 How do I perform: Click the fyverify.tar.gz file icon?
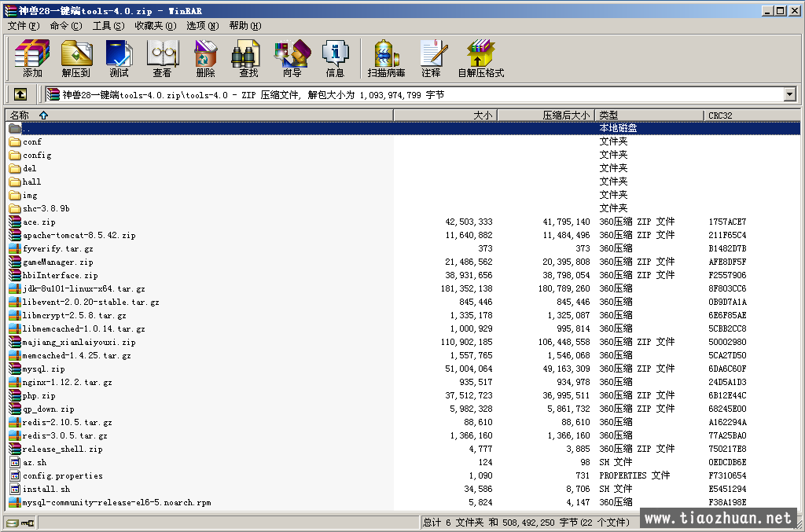[15, 248]
